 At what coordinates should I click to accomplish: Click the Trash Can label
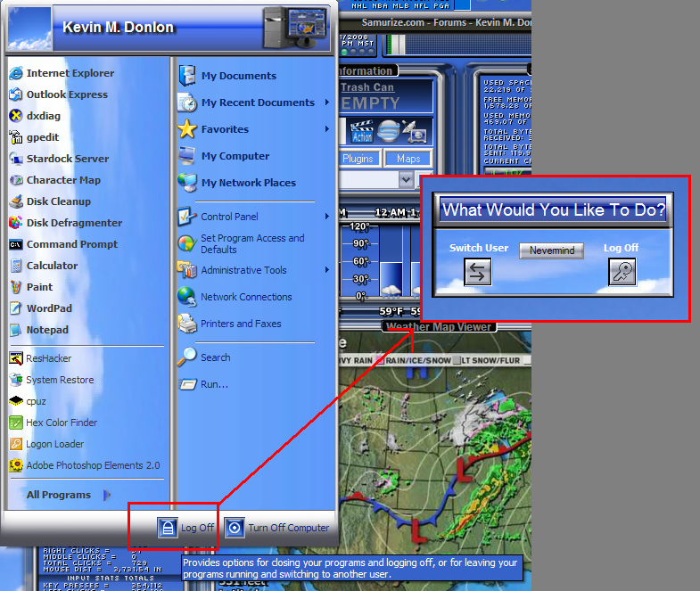[x=367, y=87]
